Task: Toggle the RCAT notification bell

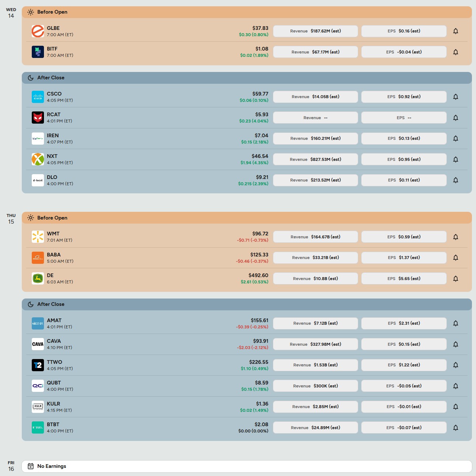Action: [456, 118]
